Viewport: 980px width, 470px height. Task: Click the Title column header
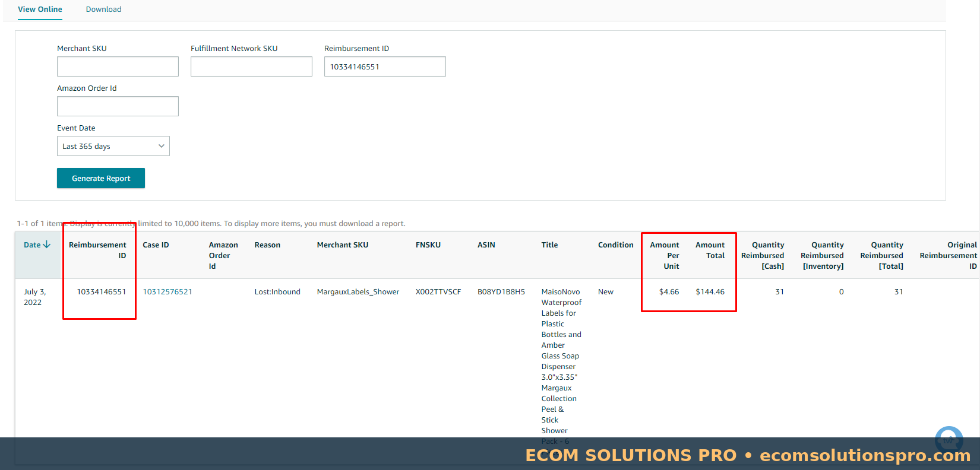[549, 244]
